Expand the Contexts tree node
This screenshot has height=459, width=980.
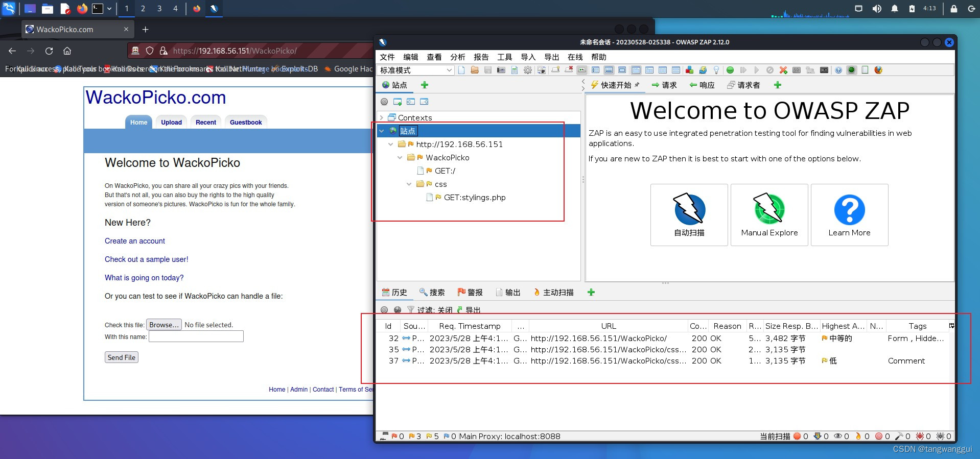[381, 117]
